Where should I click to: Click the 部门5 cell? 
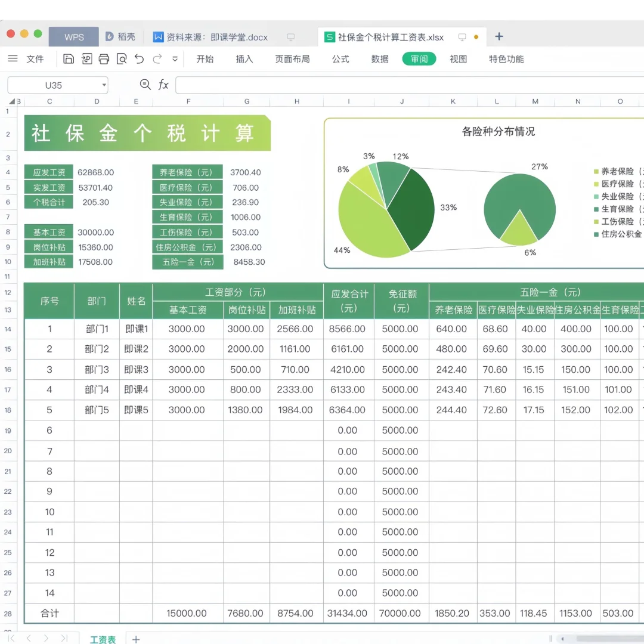click(x=97, y=410)
